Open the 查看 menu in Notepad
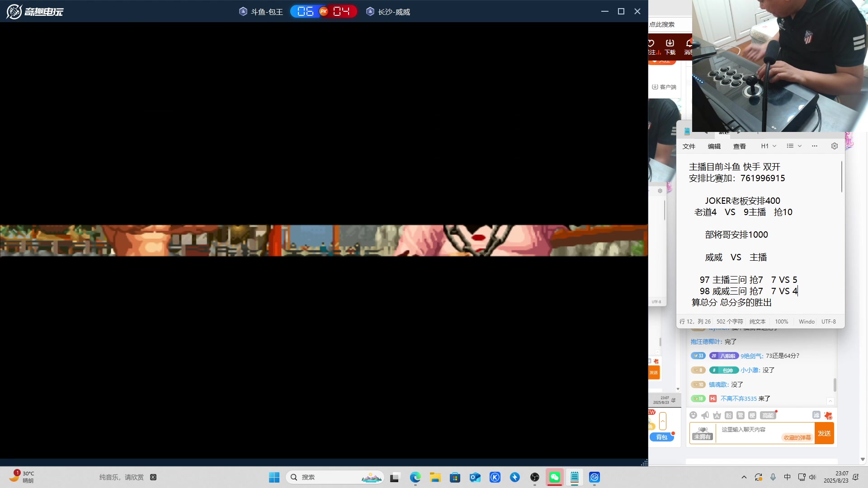 coord(739,146)
